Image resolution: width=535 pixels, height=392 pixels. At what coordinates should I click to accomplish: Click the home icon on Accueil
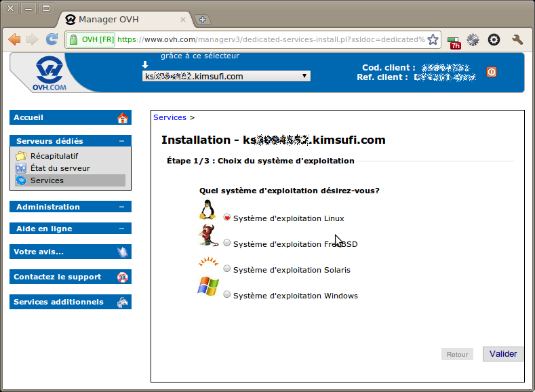click(123, 118)
